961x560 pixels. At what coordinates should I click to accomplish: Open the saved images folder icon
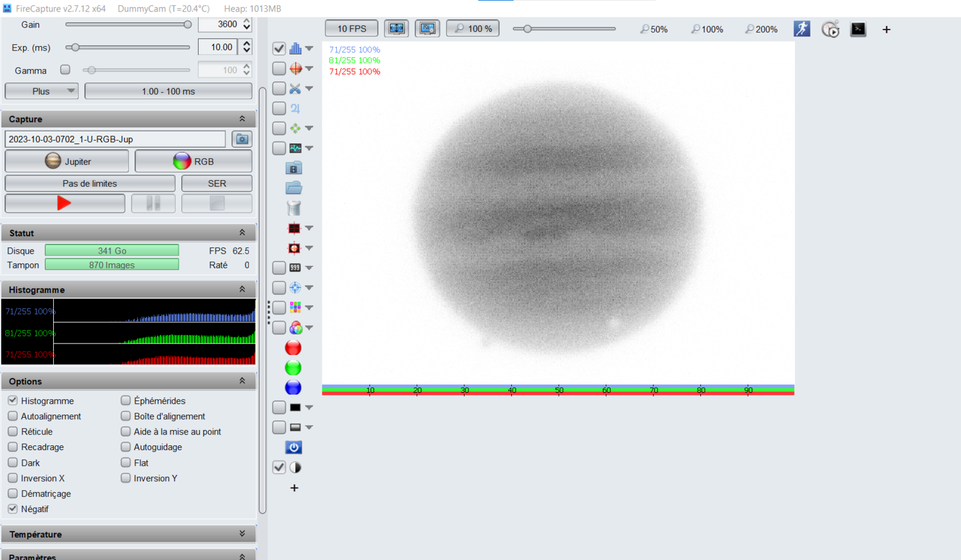(293, 187)
